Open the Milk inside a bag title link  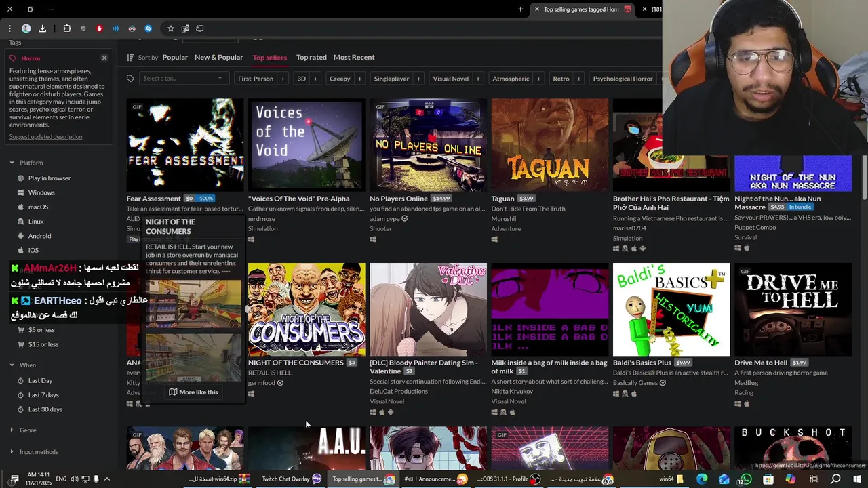point(549,367)
